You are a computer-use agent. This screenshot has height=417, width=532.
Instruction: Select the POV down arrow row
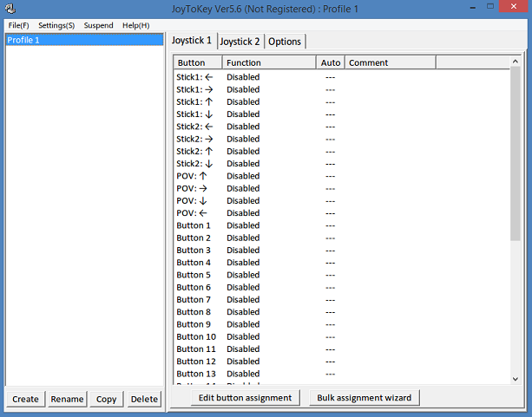342,201
